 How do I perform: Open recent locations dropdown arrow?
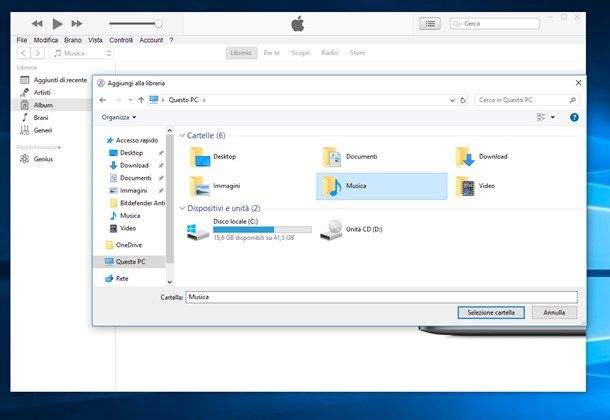point(130,100)
